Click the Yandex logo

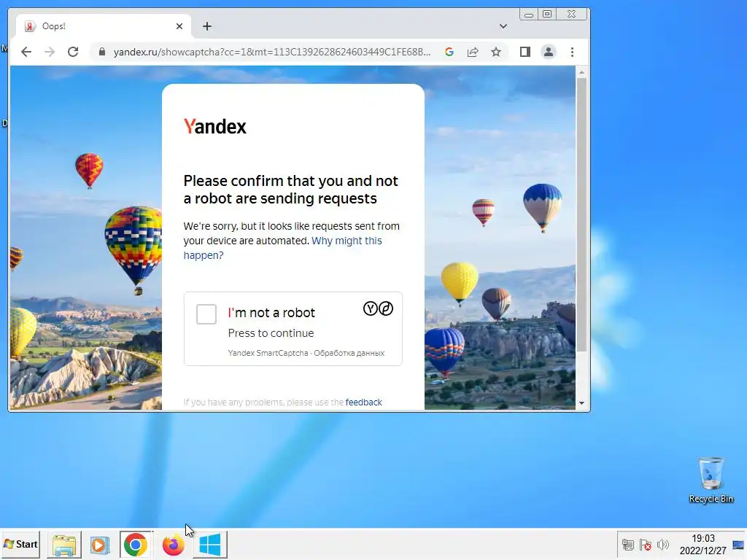click(215, 127)
